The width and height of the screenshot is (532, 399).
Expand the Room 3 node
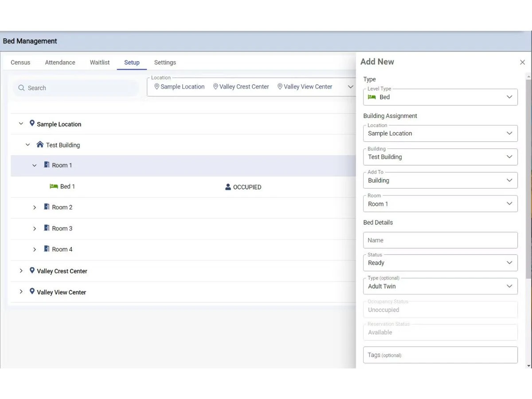(35, 228)
